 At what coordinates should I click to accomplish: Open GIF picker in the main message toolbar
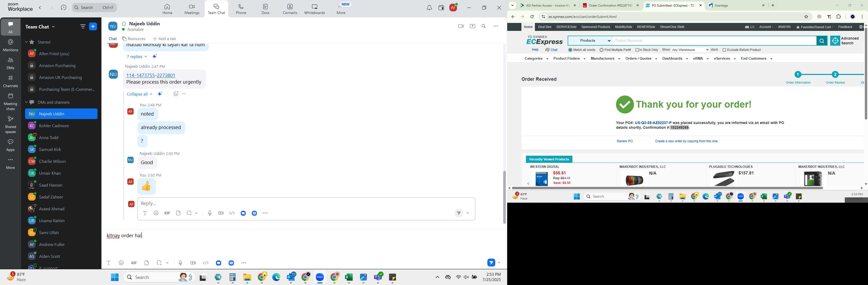134,263
